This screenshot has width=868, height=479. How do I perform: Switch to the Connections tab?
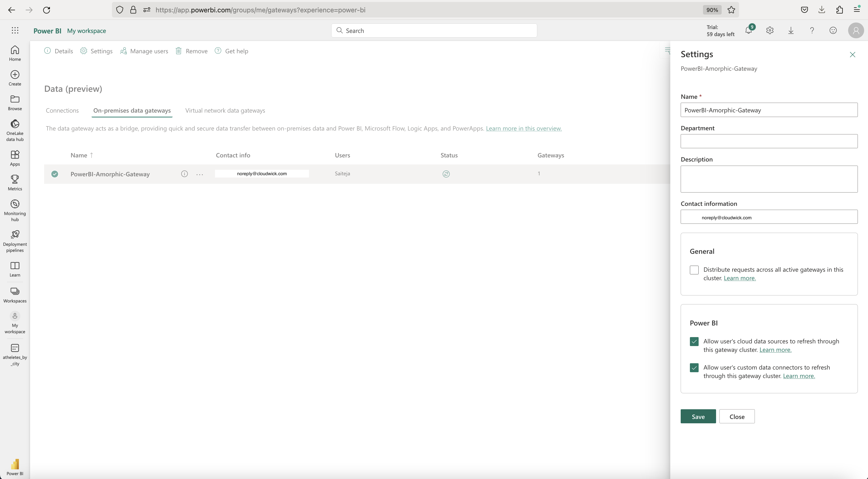[x=62, y=110]
